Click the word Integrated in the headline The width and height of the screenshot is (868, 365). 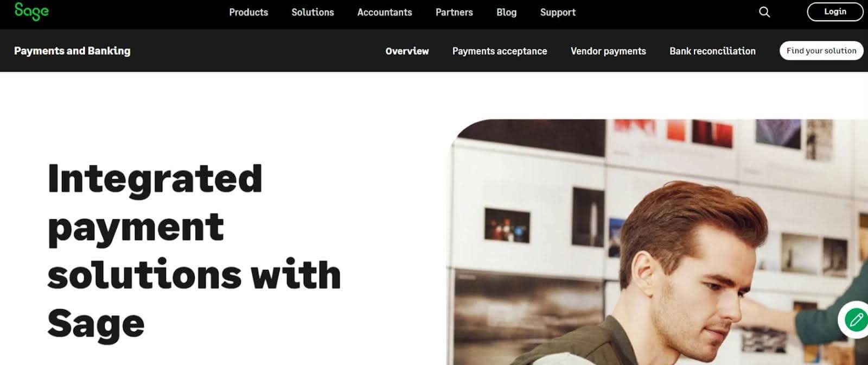coord(155,179)
